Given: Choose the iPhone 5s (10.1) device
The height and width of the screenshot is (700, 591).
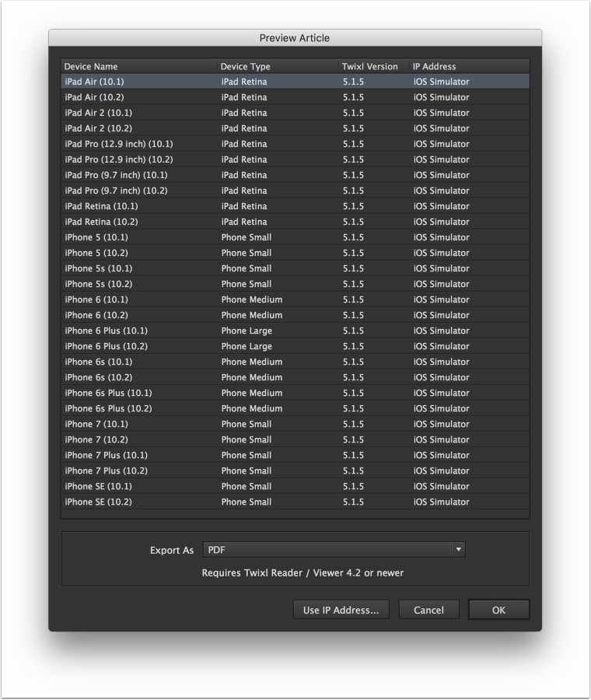Looking at the screenshot, I should point(295,269).
